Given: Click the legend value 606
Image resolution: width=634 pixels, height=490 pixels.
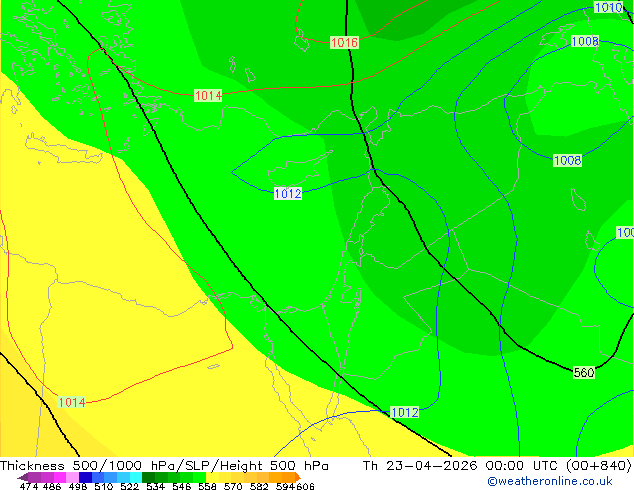Looking at the screenshot, I should (x=305, y=486).
